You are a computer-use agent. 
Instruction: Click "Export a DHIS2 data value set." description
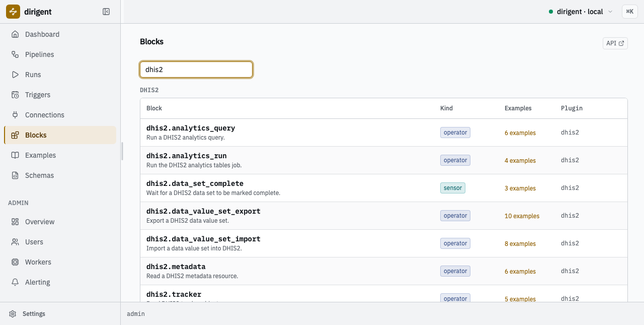(x=188, y=221)
